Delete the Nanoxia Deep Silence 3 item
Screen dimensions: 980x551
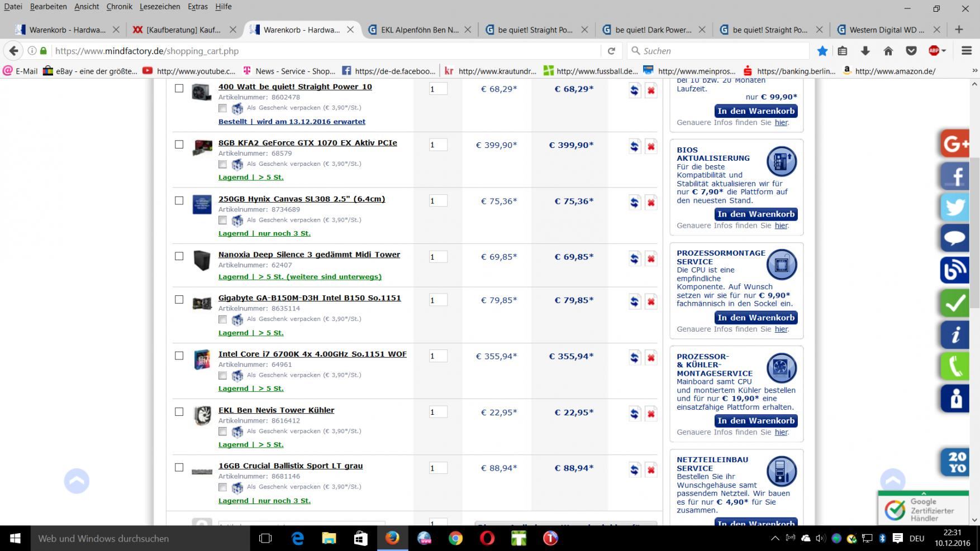click(651, 258)
